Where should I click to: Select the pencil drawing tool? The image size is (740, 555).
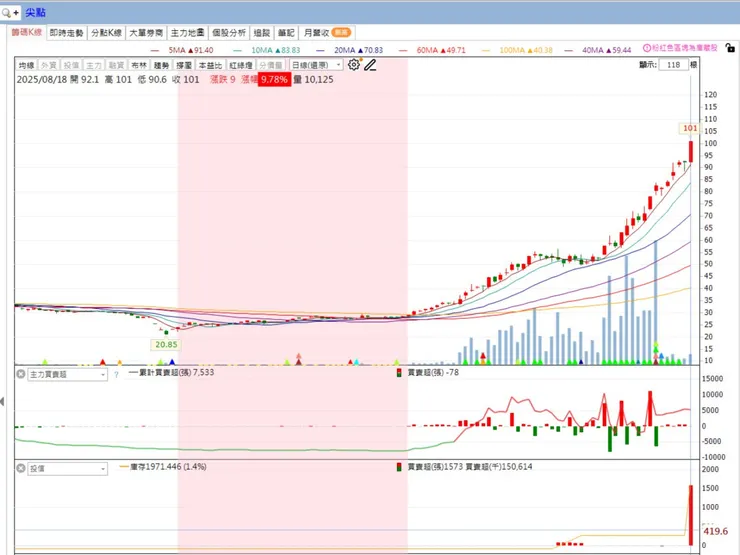(x=370, y=65)
